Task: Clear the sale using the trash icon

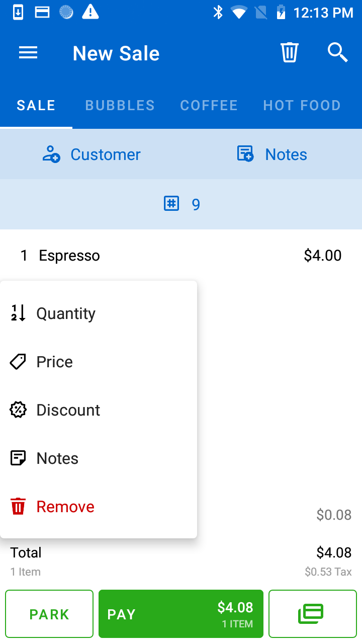Action: (289, 52)
